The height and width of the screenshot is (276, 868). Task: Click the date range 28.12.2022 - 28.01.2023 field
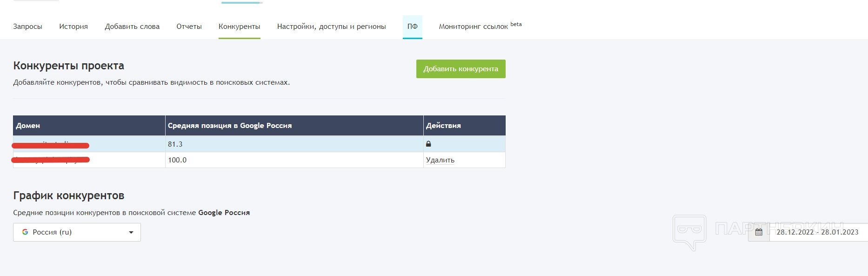point(817,232)
